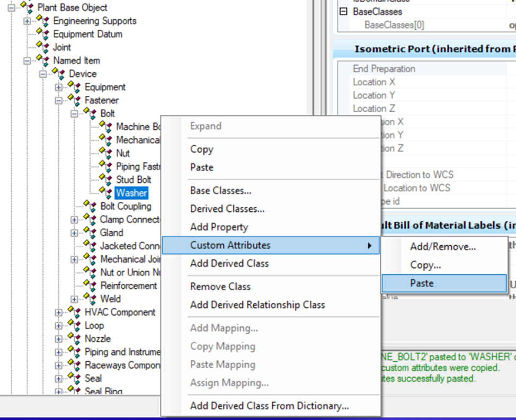The image size is (516, 420).
Task: Choose Paste below Copy in the context menu
Action: tap(270, 167)
